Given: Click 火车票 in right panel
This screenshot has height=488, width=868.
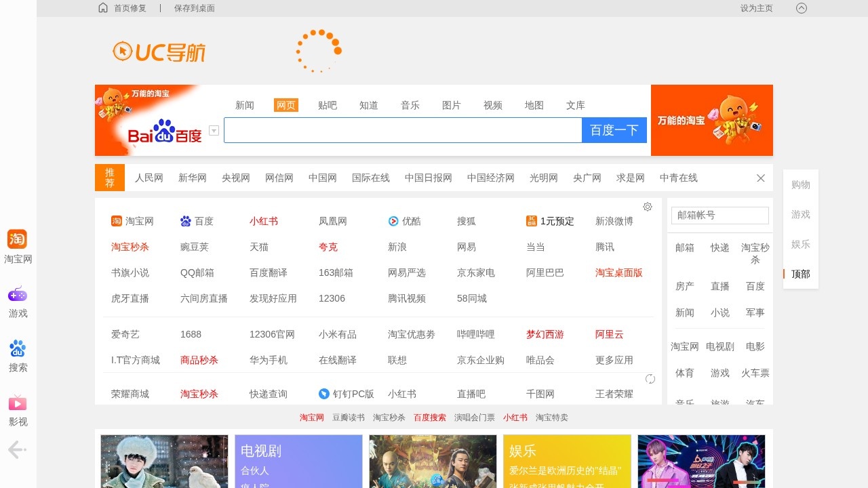Looking at the screenshot, I should point(755,373).
